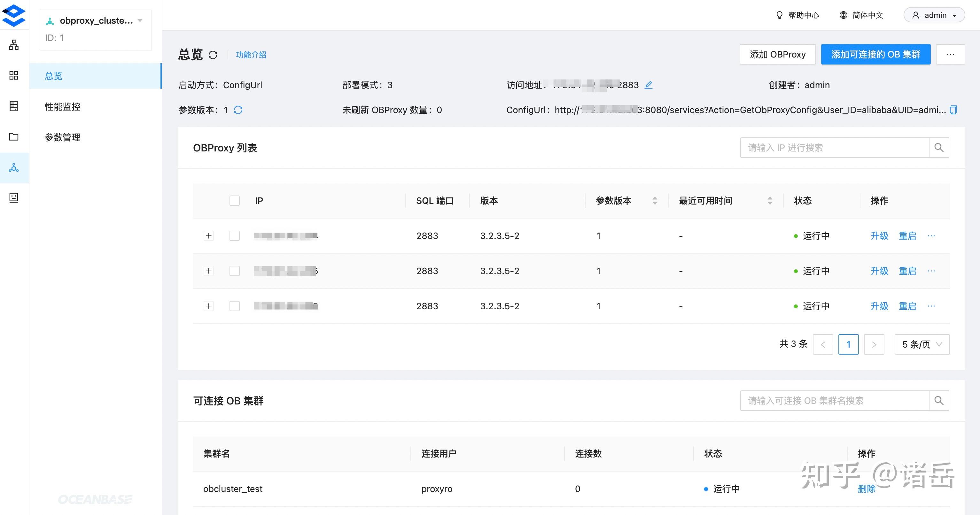Image resolution: width=980 pixels, height=515 pixels.
Task: Open the 功能介绍 link
Action: point(251,55)
